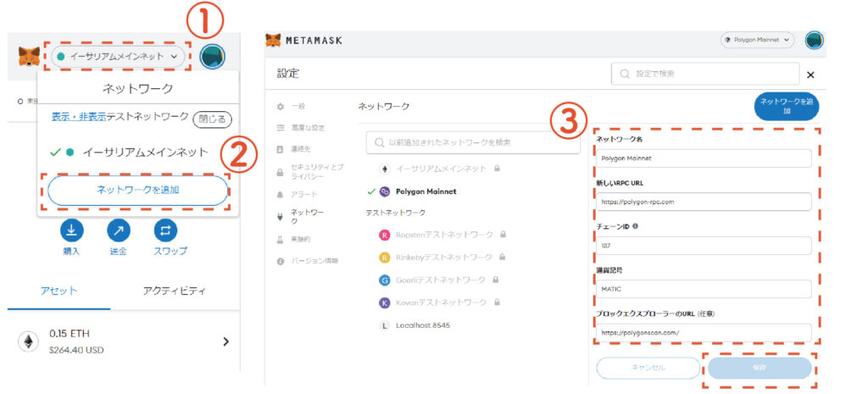The width and height of the screenshot is (868, 394).
Task: Open バージョン情報 settings section
Action: (314, 261)
